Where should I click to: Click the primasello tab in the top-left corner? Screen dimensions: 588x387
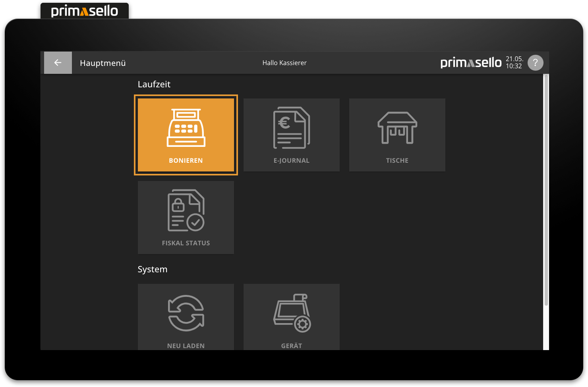pyautogui.click(x=84, y=11)
